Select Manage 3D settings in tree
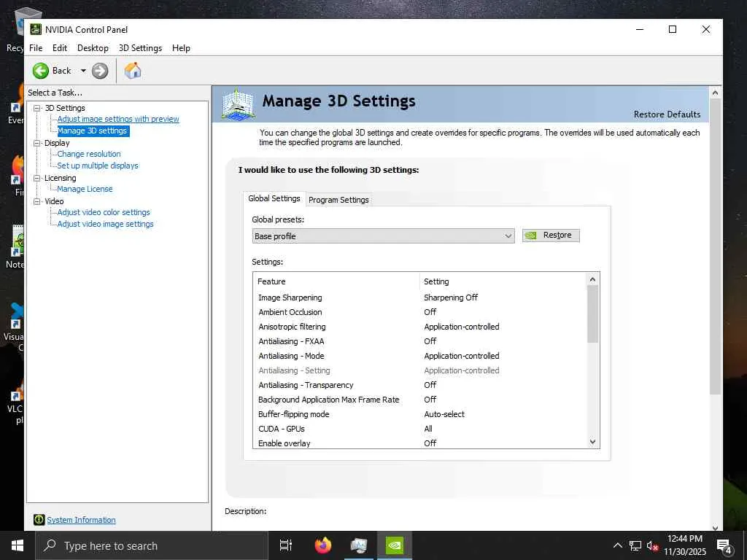 [93, 131]
